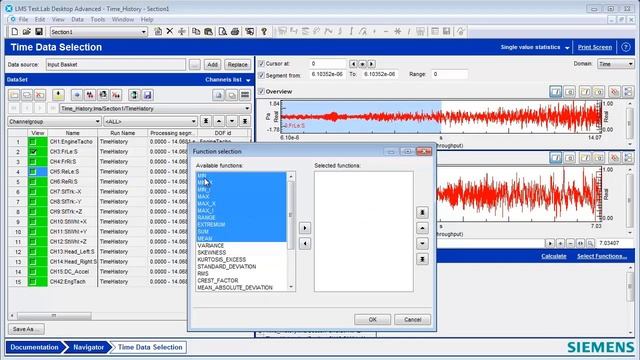Click the Copy toolbar icon
640x360 pixels.
click(x=196, y=31)
